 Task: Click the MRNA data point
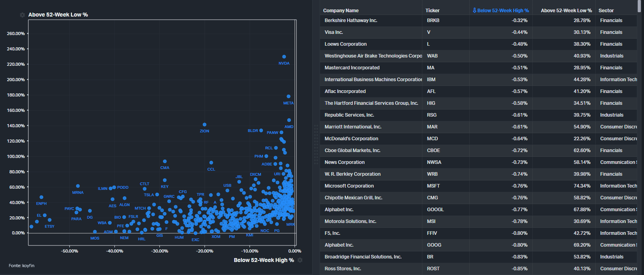[x=78, y=186]
